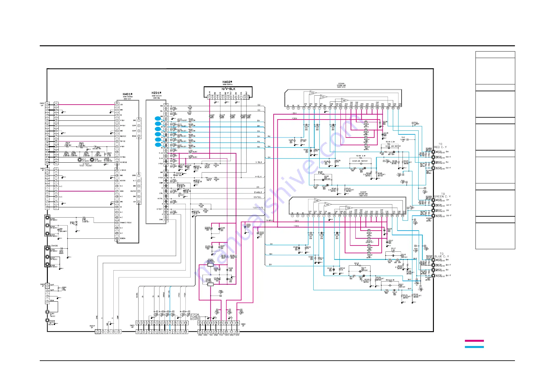This screenshot has height=392, width=555.
Task: Click the GT18 X-ray test point circle
Action: click(92, 160)
